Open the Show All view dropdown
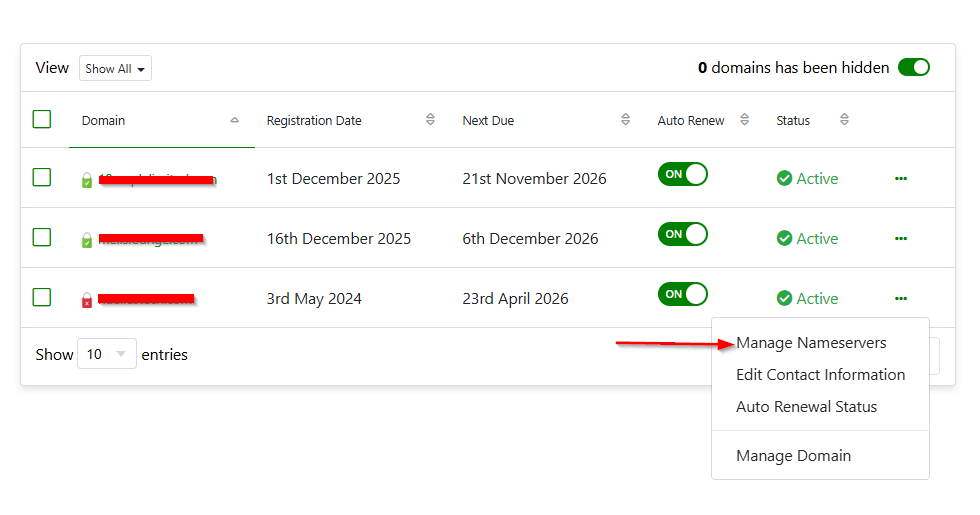980x515 pixels. pyautogui.click(x=115, y=69)
